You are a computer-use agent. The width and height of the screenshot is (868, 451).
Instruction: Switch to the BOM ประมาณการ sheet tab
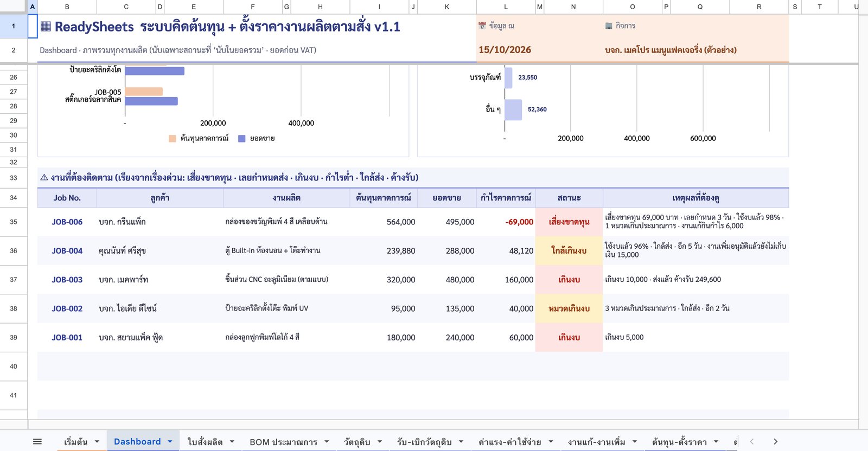tap(283, 442)
